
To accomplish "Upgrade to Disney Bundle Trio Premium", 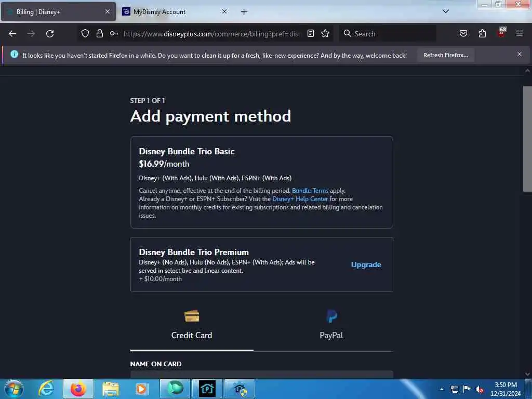I will 366,264.
